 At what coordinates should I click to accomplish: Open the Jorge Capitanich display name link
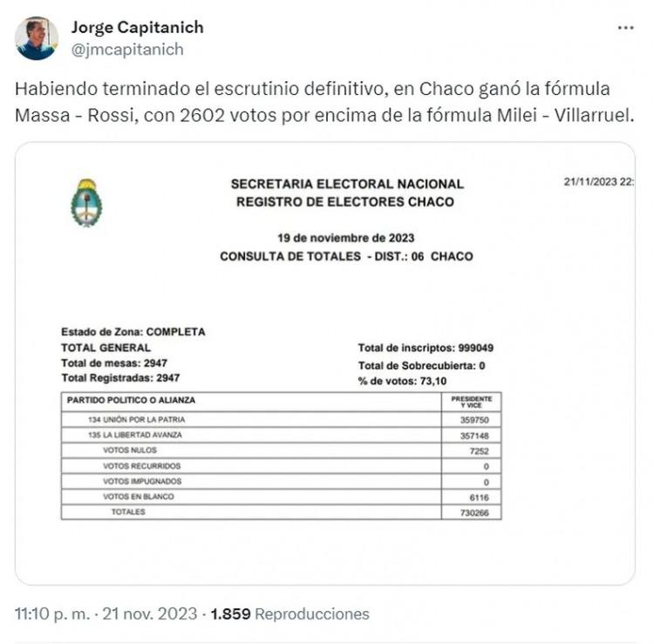click(137, 28)
